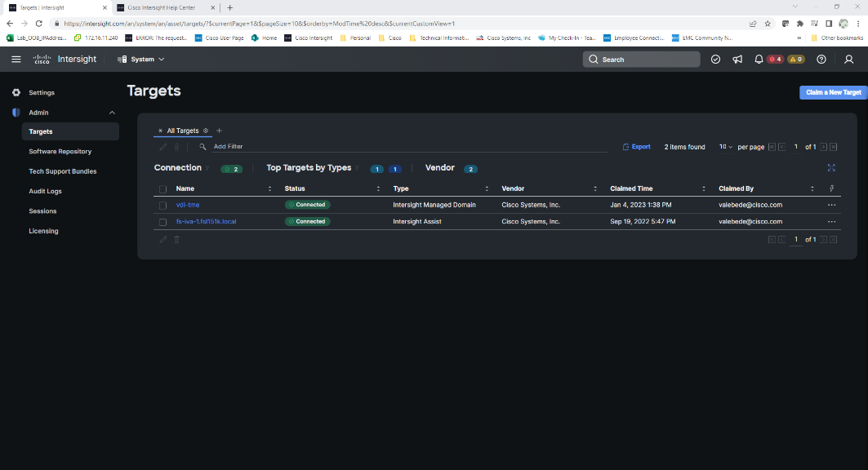Open the All Targets tab settings gear
Viewport: 868px width, 470px height.
click(206, 131)
